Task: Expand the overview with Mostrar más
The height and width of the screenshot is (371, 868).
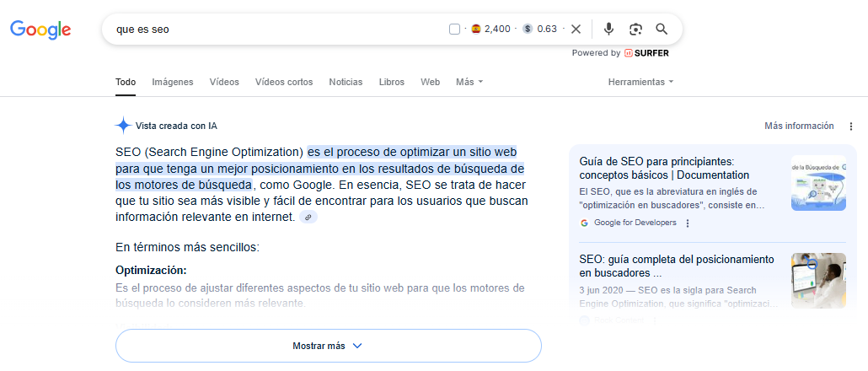Action: pos(329,346)
